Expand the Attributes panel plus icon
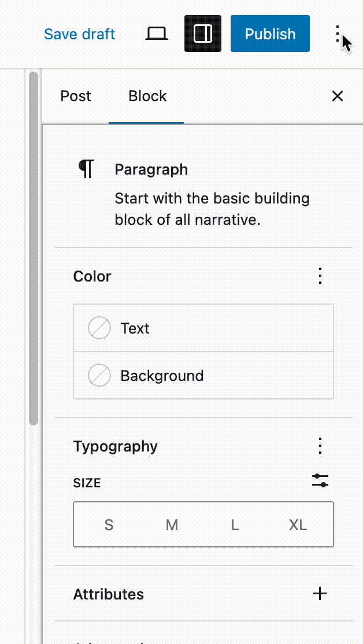This screenshot has height=644, width=363. click(x=320, y=594)
